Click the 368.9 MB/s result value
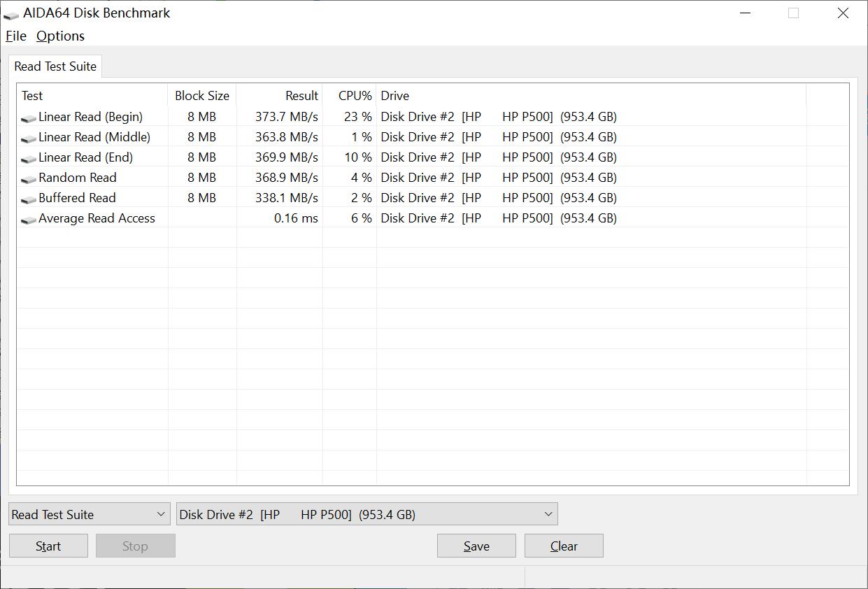This screenshot has width=868, height=589. [287, 177]
